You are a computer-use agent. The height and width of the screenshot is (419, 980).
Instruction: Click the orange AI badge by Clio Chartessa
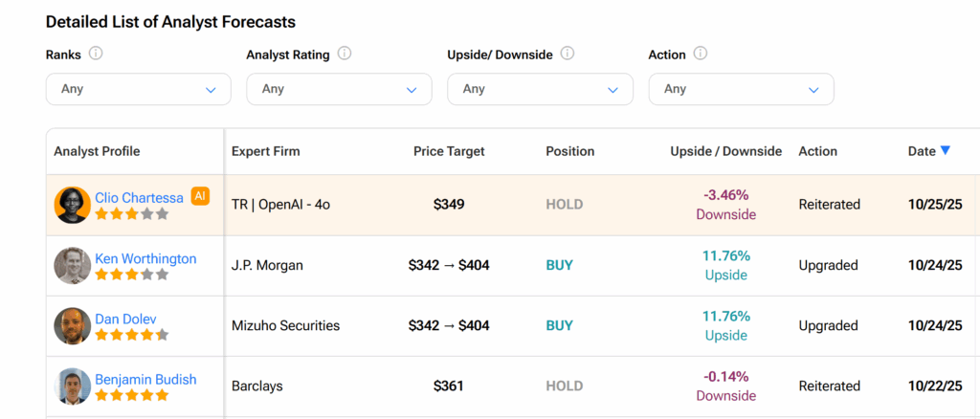tap(200, 196)
